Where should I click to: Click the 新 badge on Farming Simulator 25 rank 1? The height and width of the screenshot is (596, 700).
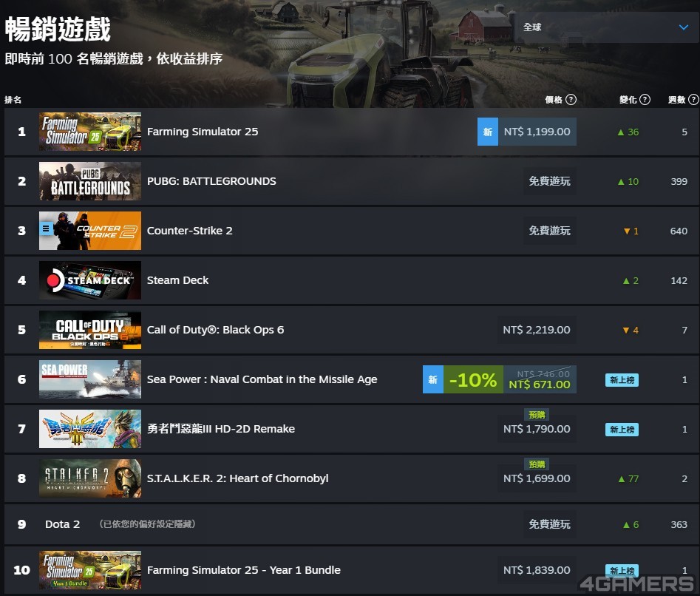tap(488, 132)
